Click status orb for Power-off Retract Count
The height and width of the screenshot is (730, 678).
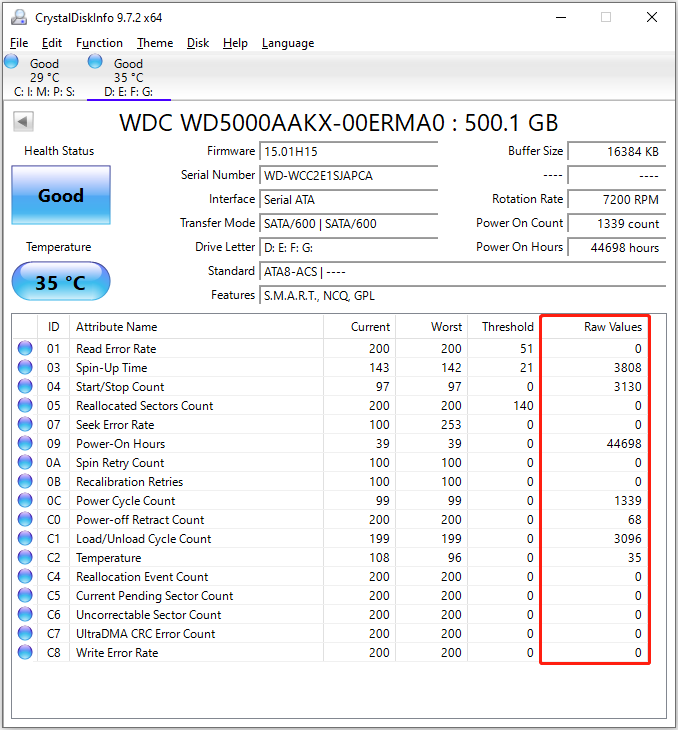[x=25, y=520]
